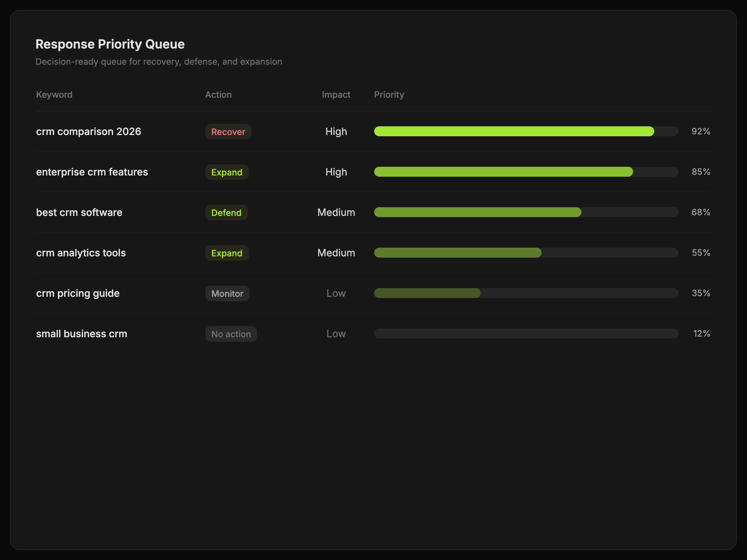Sort by the Keyword column header
This screenshot has height=560, width=747.
[54, 95]
